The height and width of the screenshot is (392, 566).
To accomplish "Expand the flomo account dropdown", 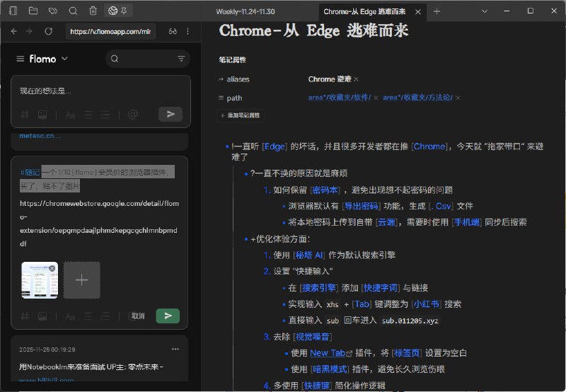I will (x=65, y=59).
